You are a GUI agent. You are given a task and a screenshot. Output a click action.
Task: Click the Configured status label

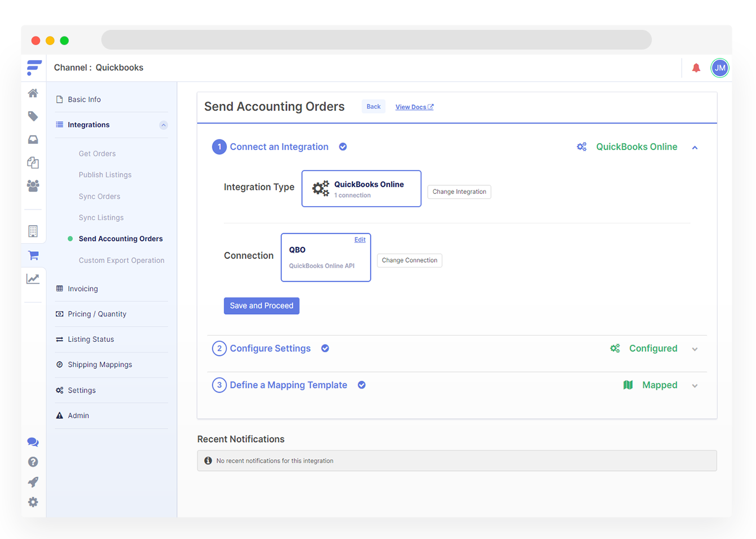tap(653, 349)
